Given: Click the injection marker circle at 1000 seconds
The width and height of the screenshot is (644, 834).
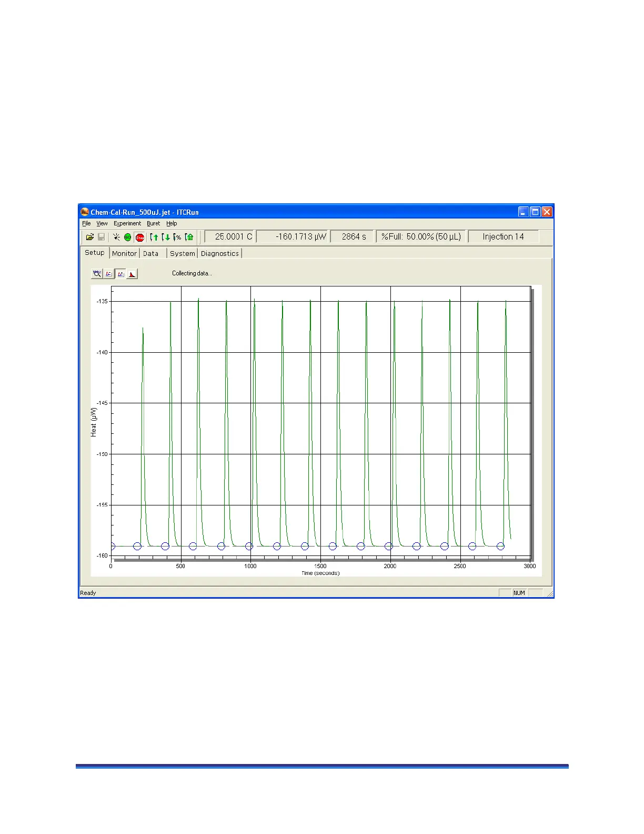Looking at the screenshot, I should pos(249,547).
